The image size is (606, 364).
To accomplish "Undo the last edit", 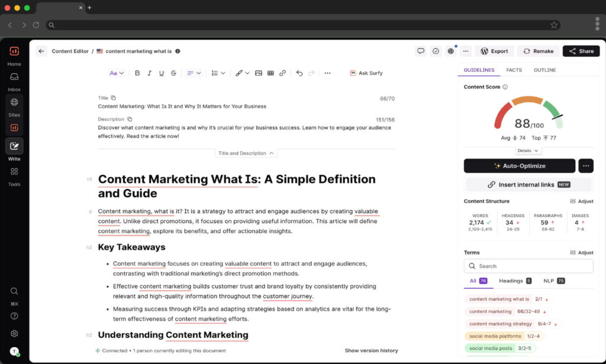I will [299, 73].
